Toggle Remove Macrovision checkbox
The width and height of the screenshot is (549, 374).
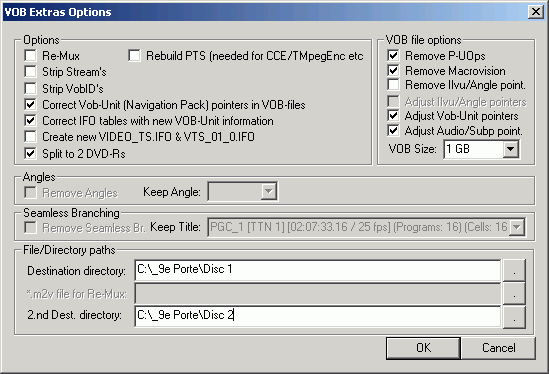point(393,70)
